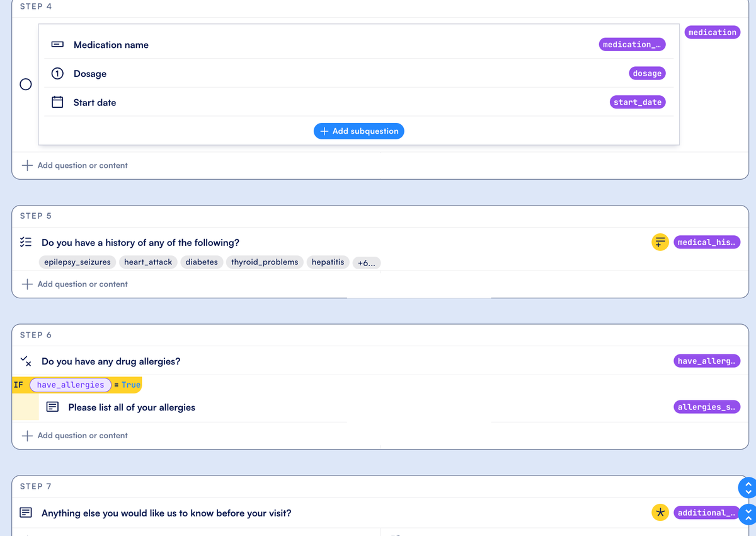
Task: Click the Add subquestion button
Action: pos(359,131)
